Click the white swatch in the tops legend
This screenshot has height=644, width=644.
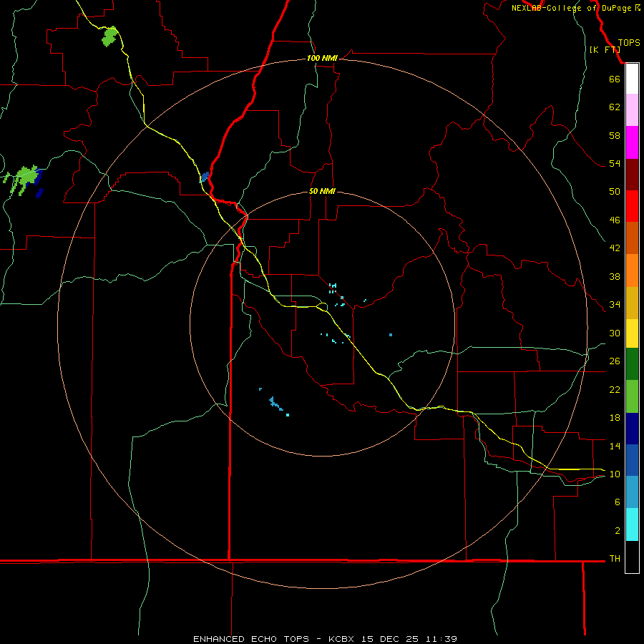(x=632, y=79)
